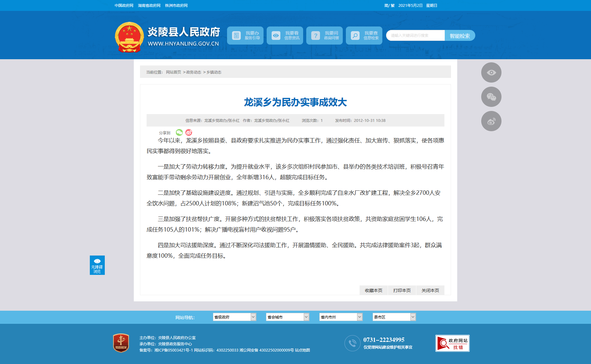Click 打印本页 to print page

tap(402, 290)
